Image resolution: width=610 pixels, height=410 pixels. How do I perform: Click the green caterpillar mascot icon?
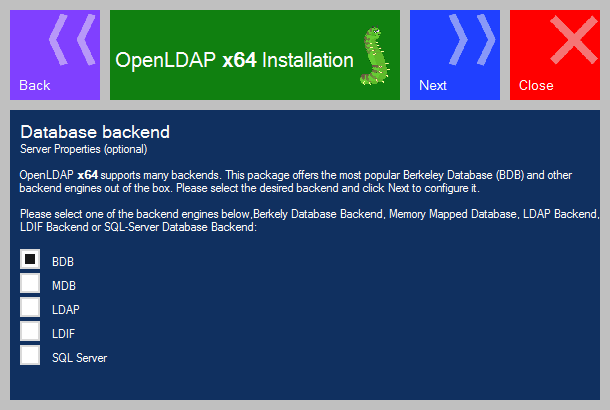(375, 55)
